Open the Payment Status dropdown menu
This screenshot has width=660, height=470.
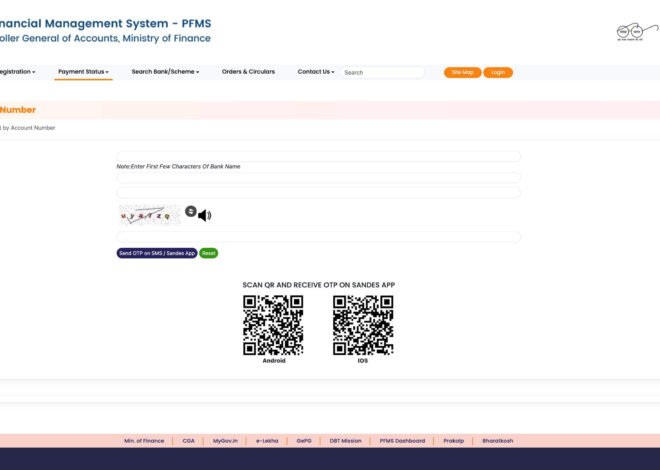83,72
